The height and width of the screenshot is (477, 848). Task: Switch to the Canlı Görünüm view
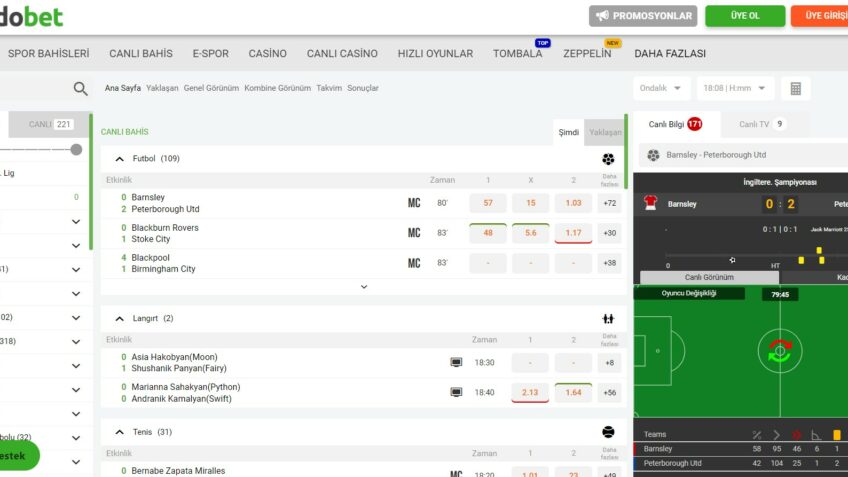tap(707, 277)
